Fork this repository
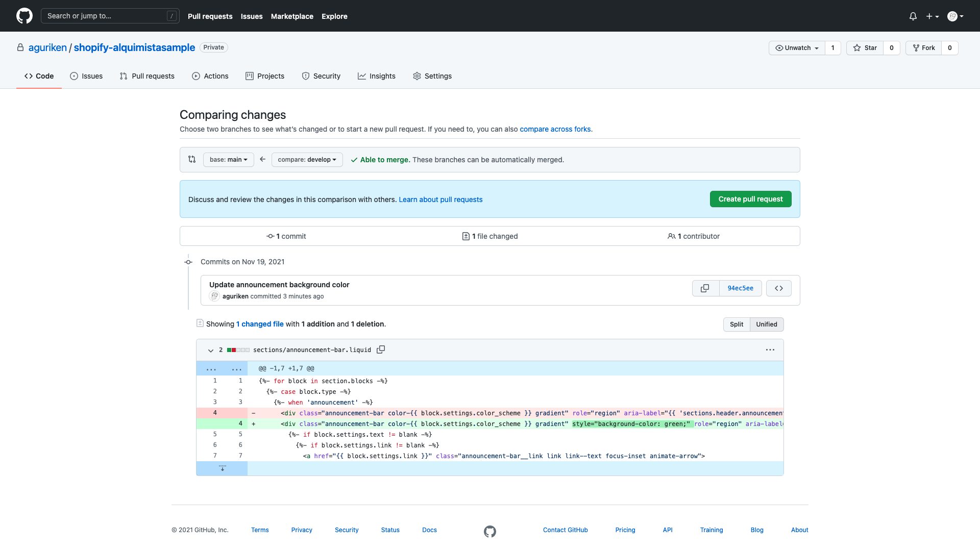980x551 pixels. (924, 48)
